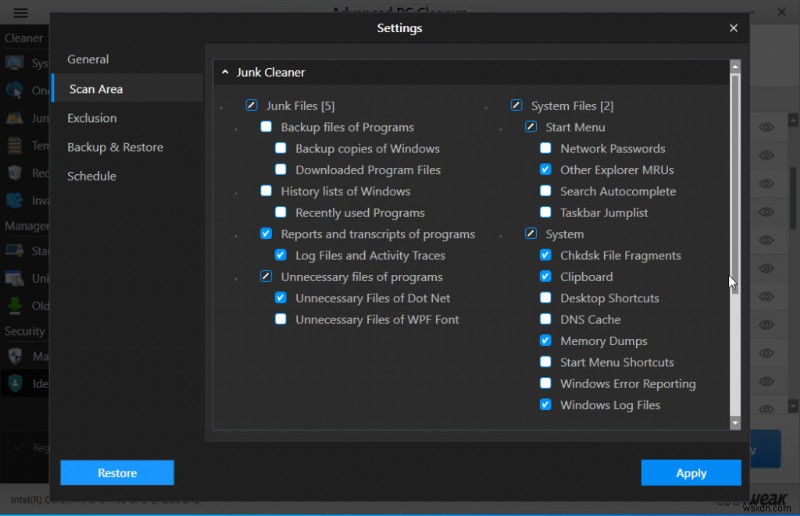Open Temporary Files icon in sidebar
This screenshot has height=516, width=800.
point(14,145)
